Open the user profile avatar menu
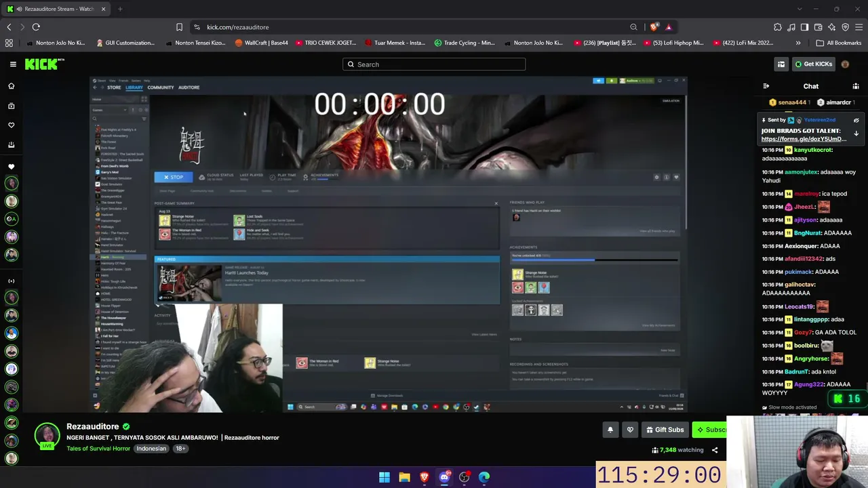 tap(845, 64)
